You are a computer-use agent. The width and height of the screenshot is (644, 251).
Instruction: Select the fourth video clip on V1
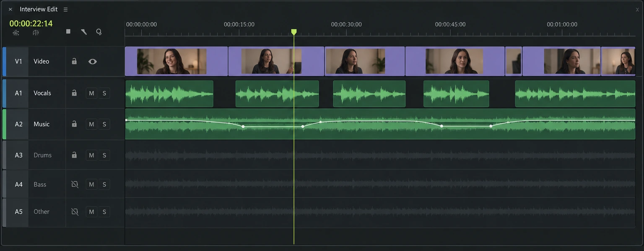coord(455,61)
